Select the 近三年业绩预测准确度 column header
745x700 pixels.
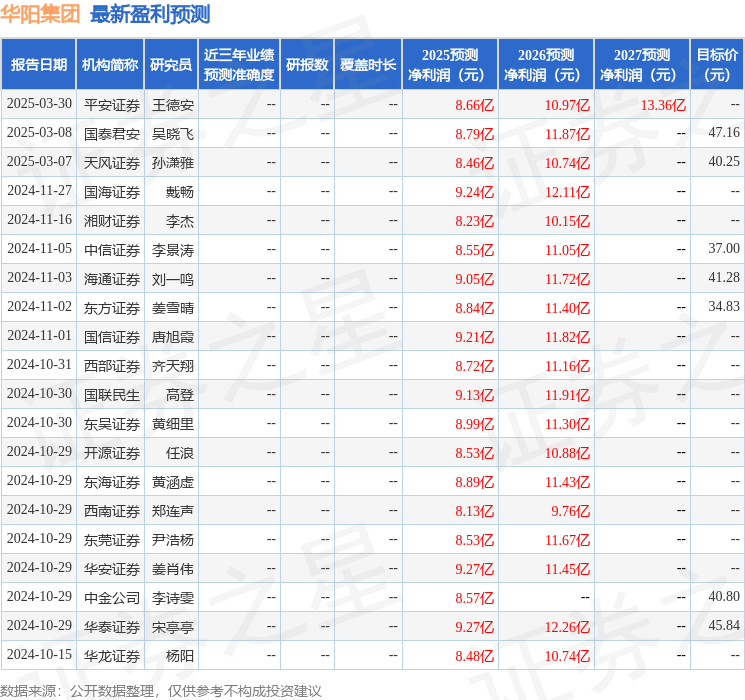(x=239, y=65)
